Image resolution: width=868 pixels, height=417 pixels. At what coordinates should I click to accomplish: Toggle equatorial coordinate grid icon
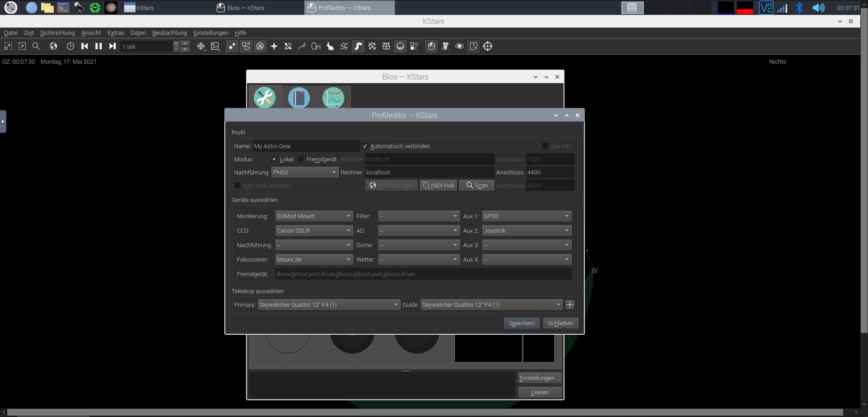pos(372,46)
